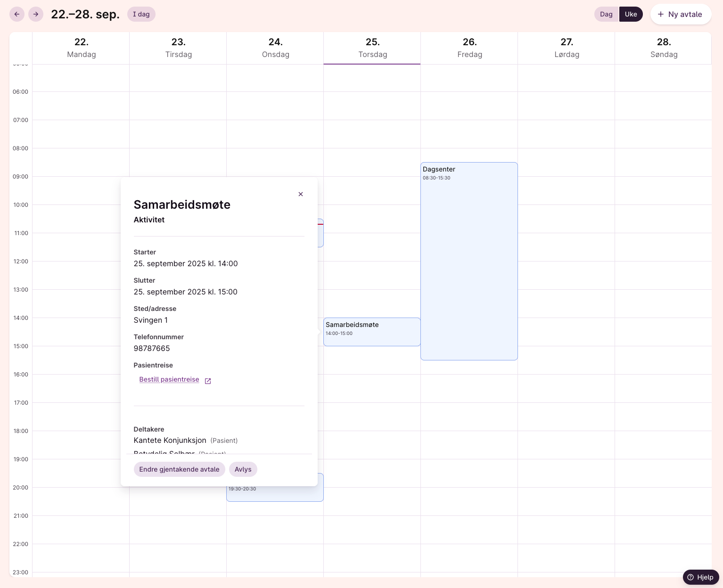Click the plus icon in Ny avtale
This screenshot has height=588, width=723.
coord(661,14)
